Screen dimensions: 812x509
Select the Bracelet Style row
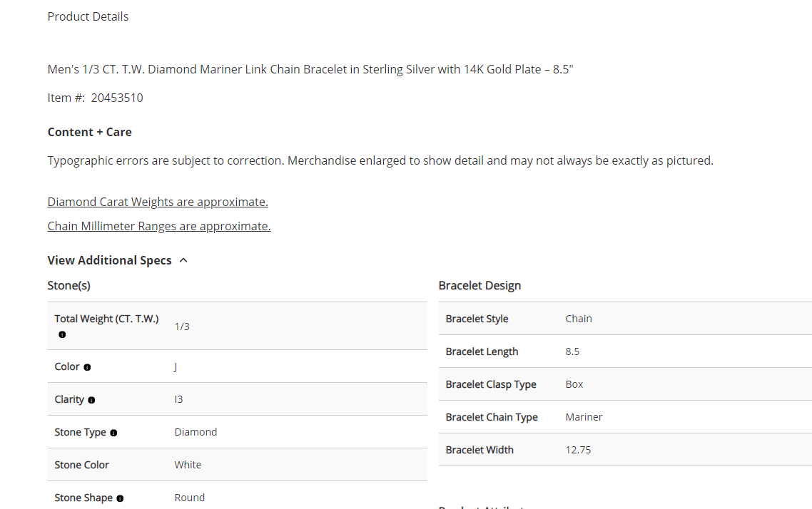(x=625, y=319)
